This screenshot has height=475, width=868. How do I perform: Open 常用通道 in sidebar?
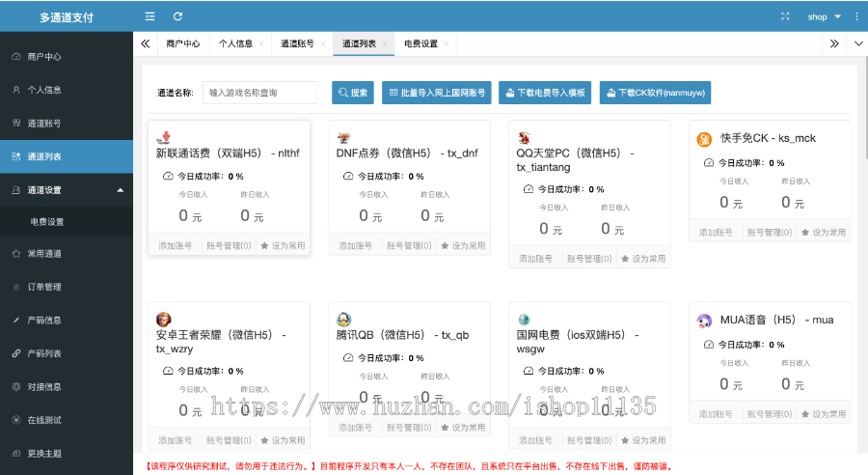[67, 253]
